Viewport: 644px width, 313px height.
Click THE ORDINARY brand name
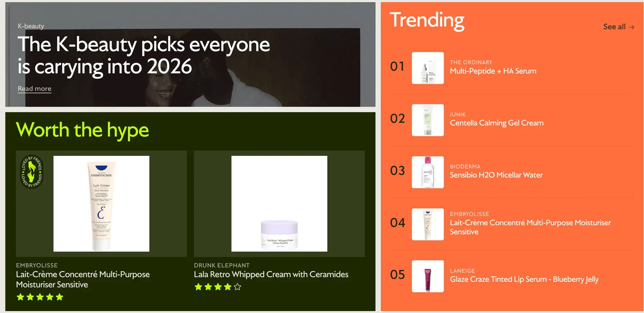tap(471, 62)
